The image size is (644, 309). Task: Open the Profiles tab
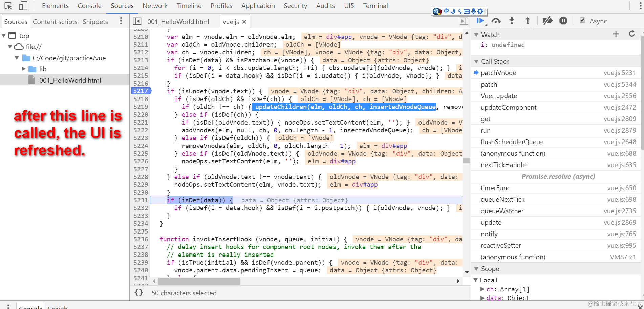(221, 6)
